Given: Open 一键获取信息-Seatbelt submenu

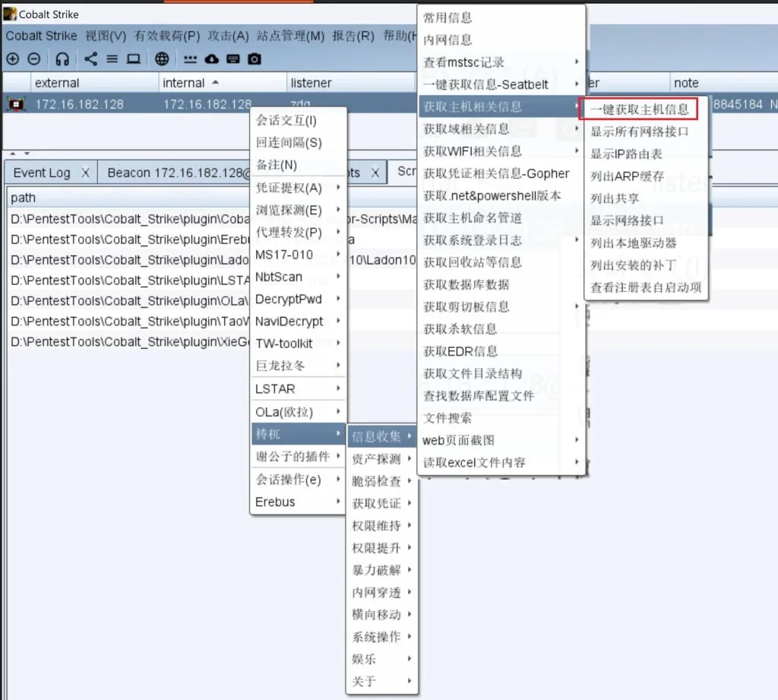Looking at the screenshot, I should 501,84.
